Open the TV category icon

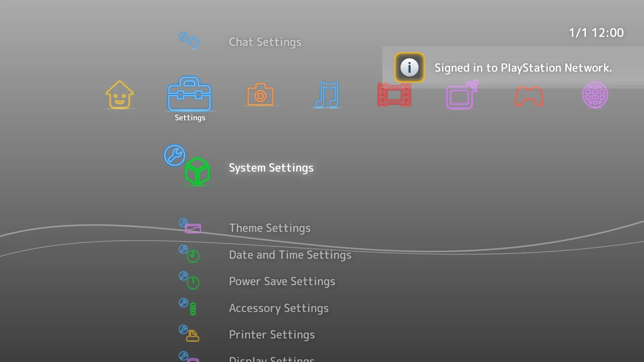(x=462, y=95)
